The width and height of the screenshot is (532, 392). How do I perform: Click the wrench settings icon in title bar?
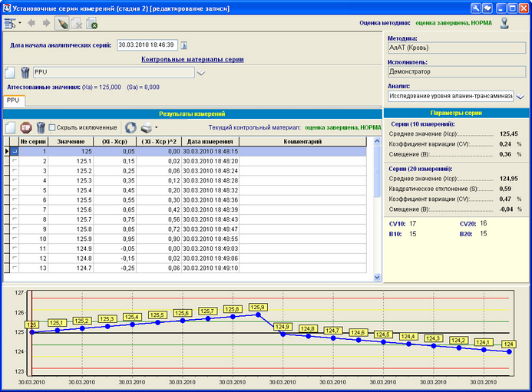point(476,7)
